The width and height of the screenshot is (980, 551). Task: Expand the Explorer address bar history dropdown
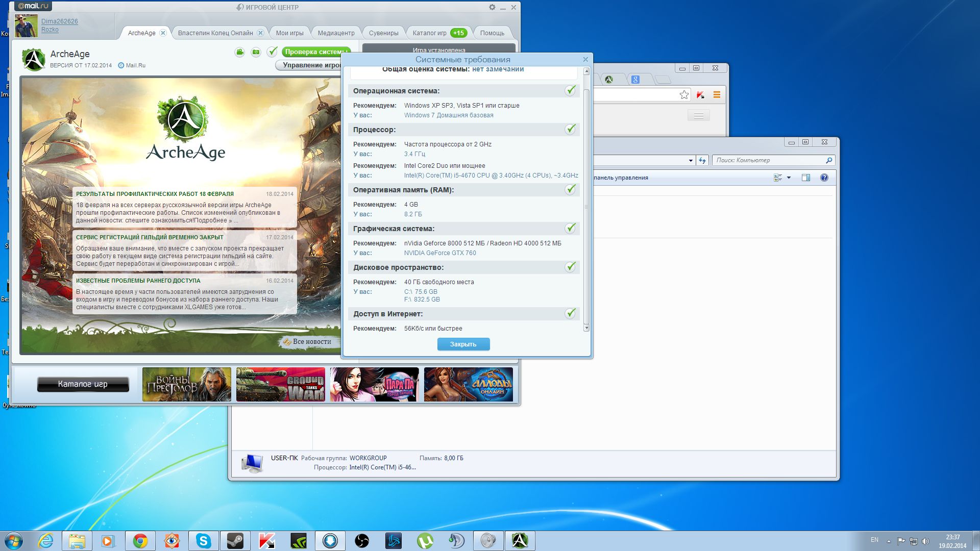tap(691, 160)
